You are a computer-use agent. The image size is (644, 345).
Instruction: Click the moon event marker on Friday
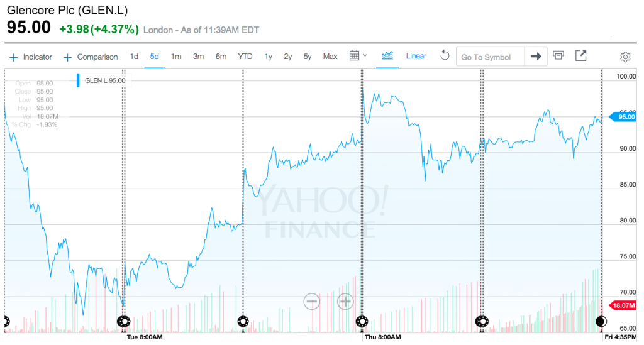601,322
